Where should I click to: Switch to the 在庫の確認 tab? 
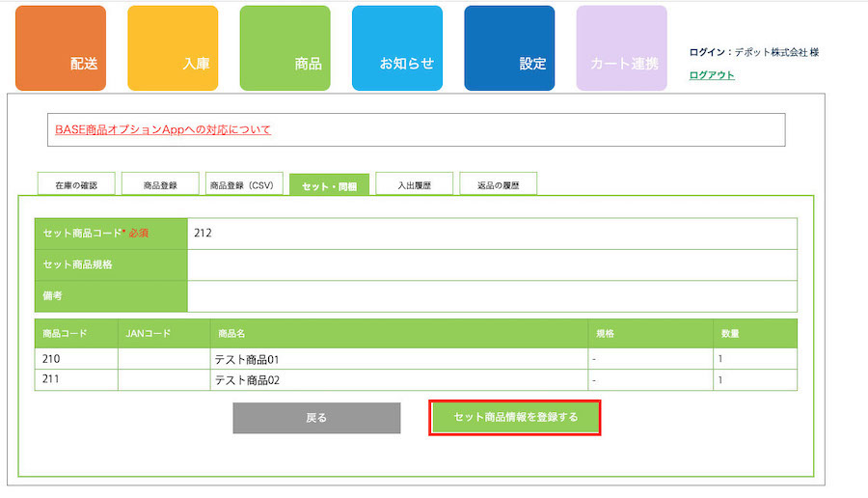[x=75, y=184]
